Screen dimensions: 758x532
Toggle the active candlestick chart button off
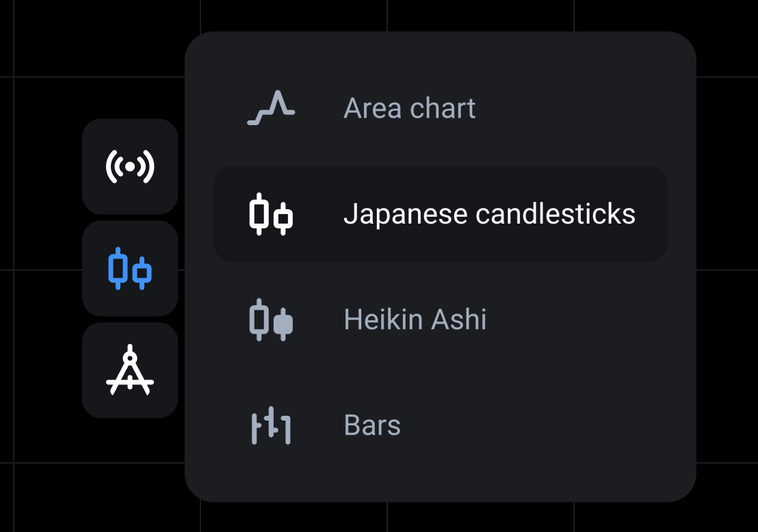pos(129,269)
